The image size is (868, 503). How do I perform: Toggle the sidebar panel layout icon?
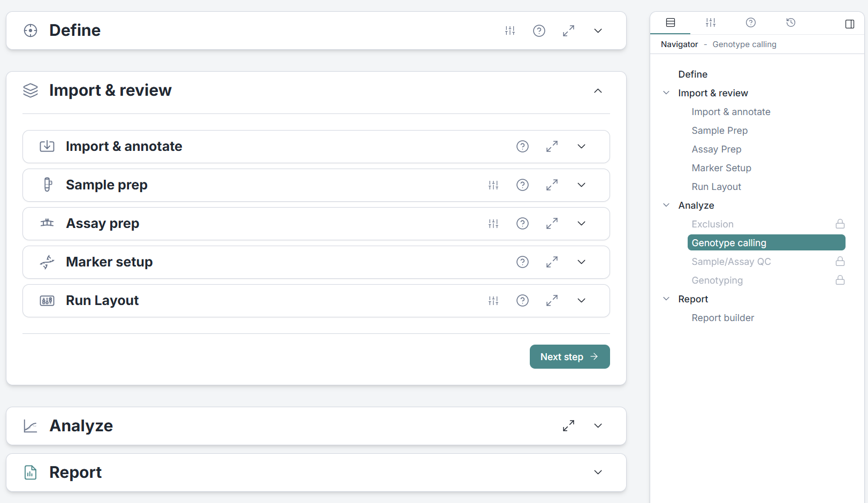click(849, 24)
